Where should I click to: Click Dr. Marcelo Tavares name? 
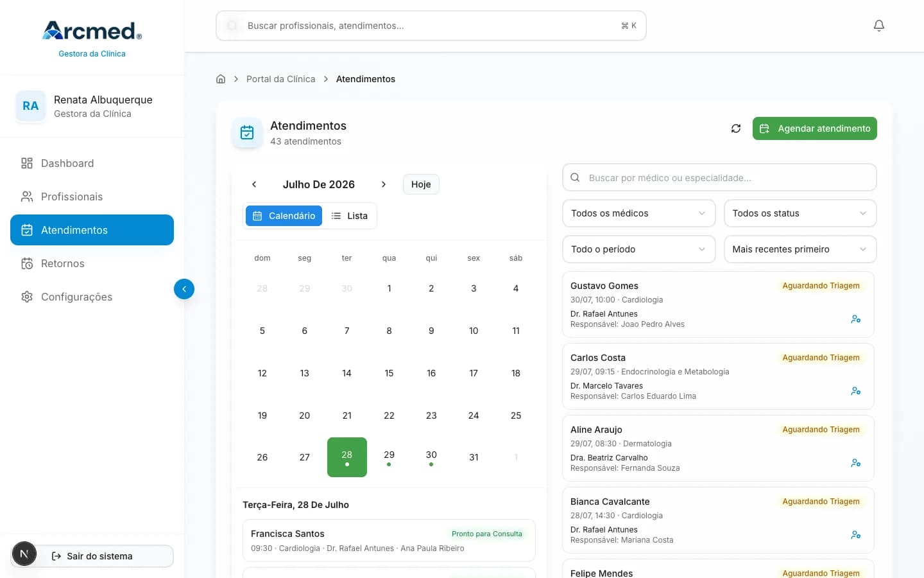[606, 386]
